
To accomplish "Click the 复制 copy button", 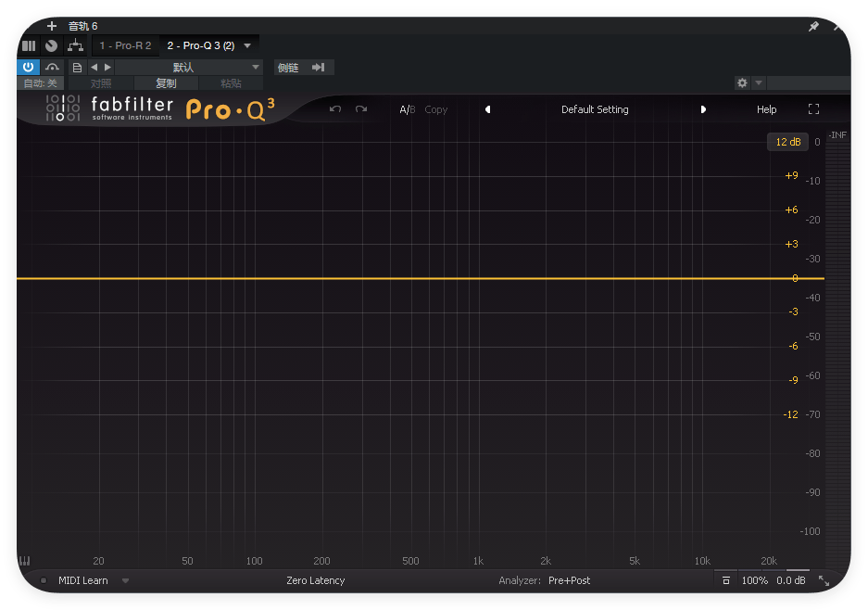I will tap(166, 83).
